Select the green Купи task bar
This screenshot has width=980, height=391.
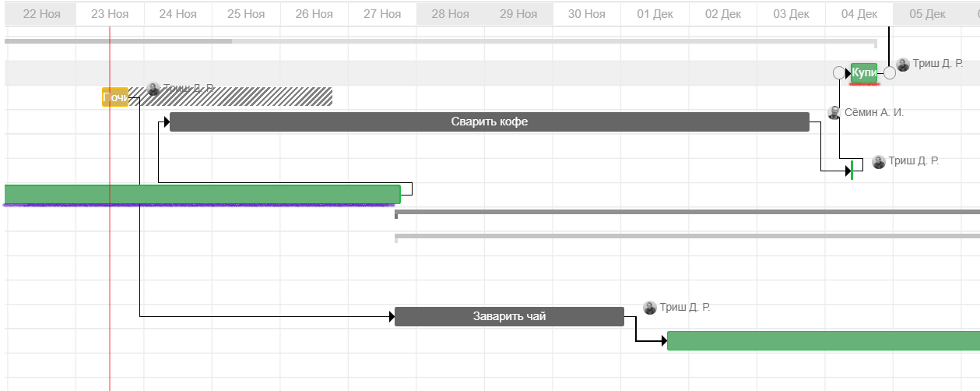point(864,73)
